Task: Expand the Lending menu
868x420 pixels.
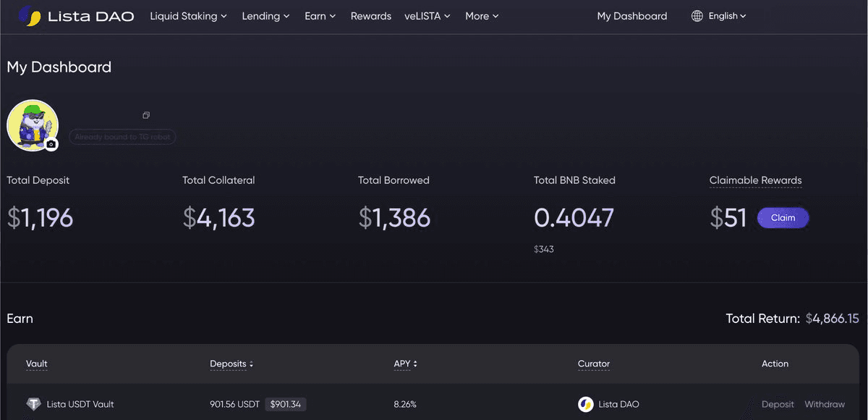Action: [265, 16]
